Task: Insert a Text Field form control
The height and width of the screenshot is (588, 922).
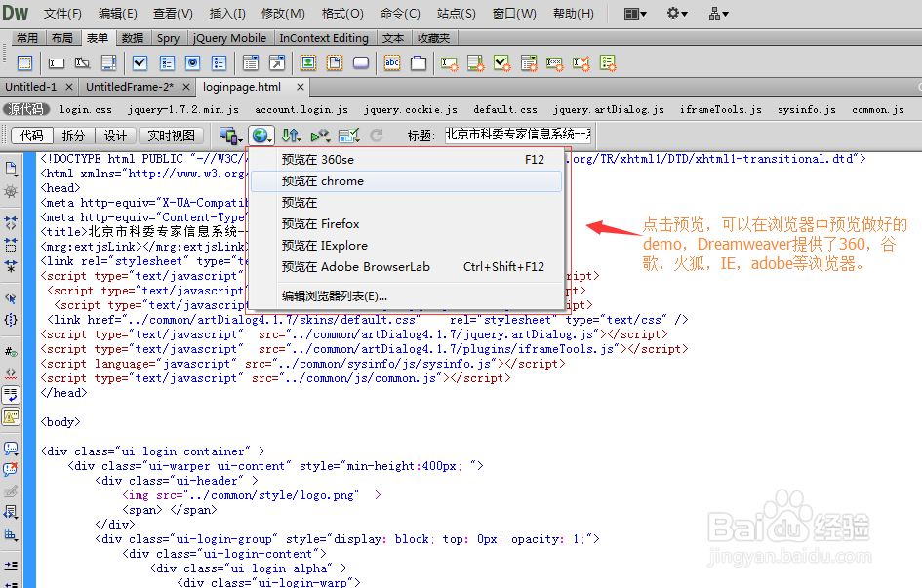Action: pyautogui.click(x=57, y=62)
